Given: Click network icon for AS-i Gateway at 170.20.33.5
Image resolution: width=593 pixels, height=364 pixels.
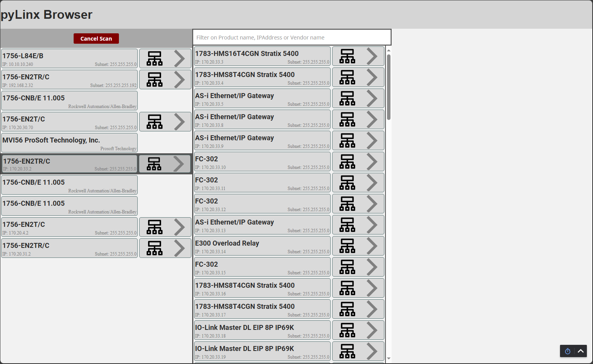Looking at the screenshot, I should pyautogui.click(x=348, y=98).
